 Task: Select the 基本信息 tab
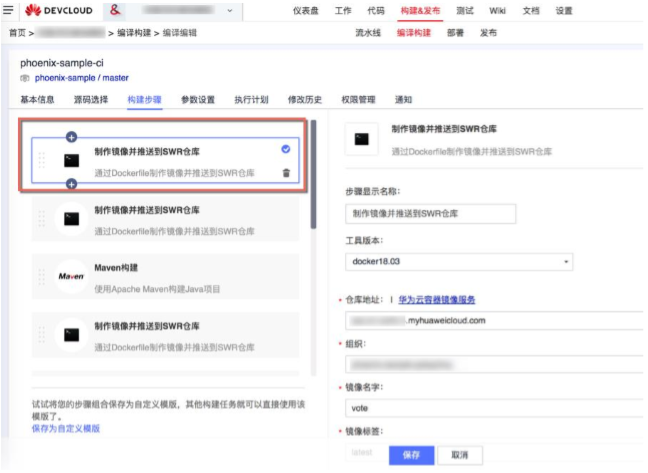[x=37, y=100]
